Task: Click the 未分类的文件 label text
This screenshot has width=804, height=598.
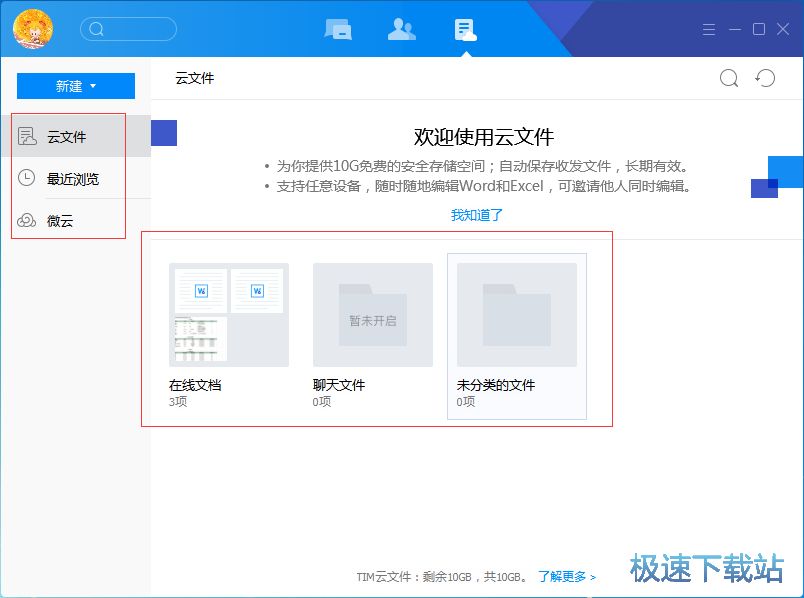Action: coord(496,385)
